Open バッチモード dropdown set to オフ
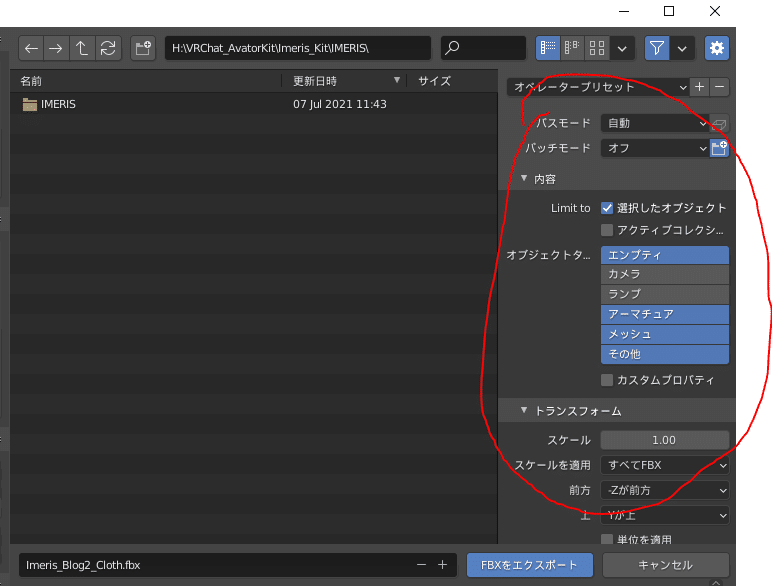The width and height of the screenshot is (772, 586). pos(655,148)
